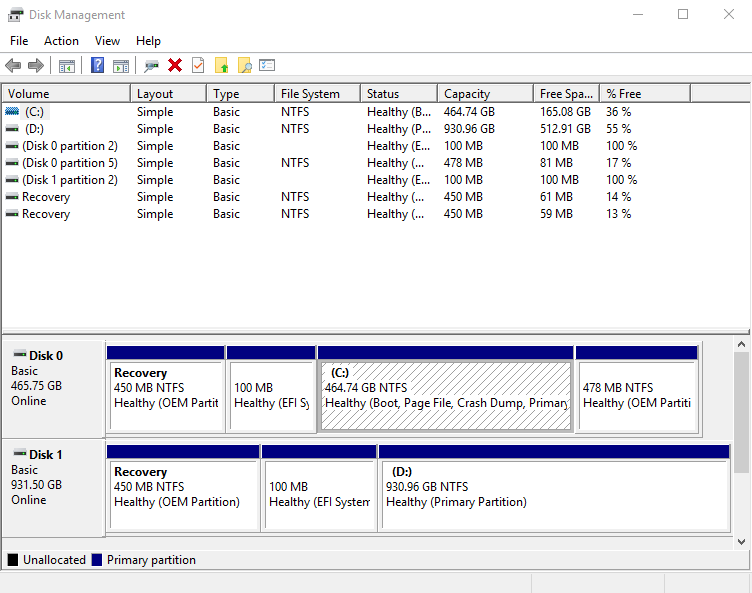This screenshot has width=752, height=593.
Task: Select the (Disk 1 partition 2) volume row
Action: pyautogui.click(x=70, y=180)
